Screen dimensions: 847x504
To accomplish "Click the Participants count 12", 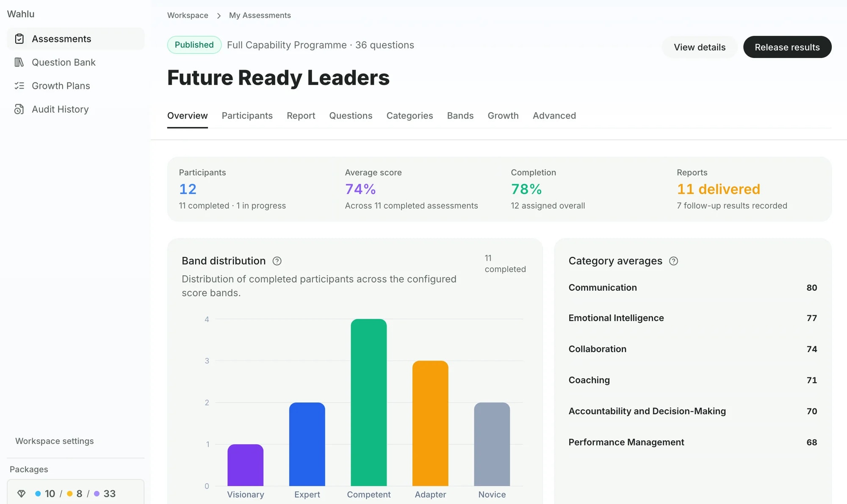I will pos(188,189).
